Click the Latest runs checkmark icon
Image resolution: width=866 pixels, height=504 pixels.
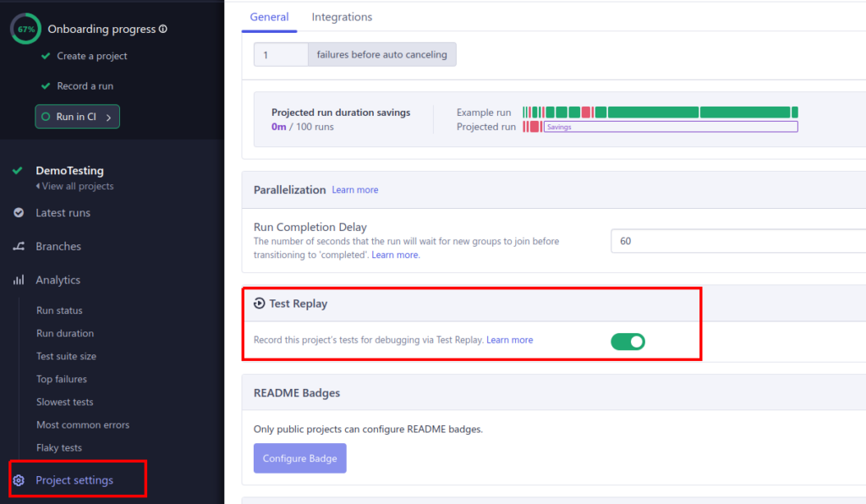pyautogui.click(x=19, y=213)
